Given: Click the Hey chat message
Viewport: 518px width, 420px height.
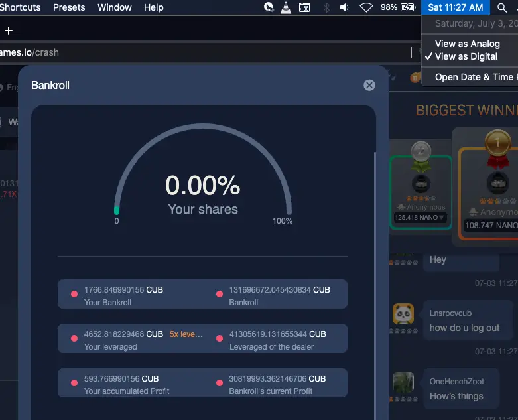Looking at the screenshot, I should [x=438, y=259].
